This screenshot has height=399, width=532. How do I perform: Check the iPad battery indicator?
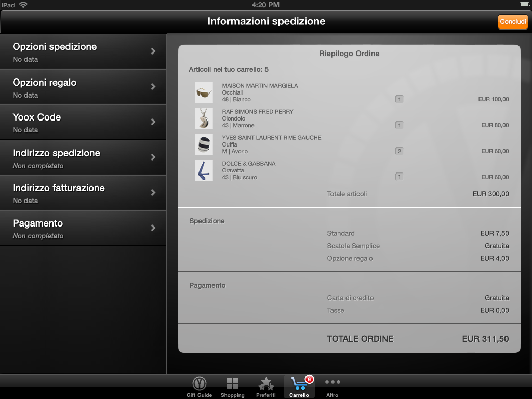525,4
